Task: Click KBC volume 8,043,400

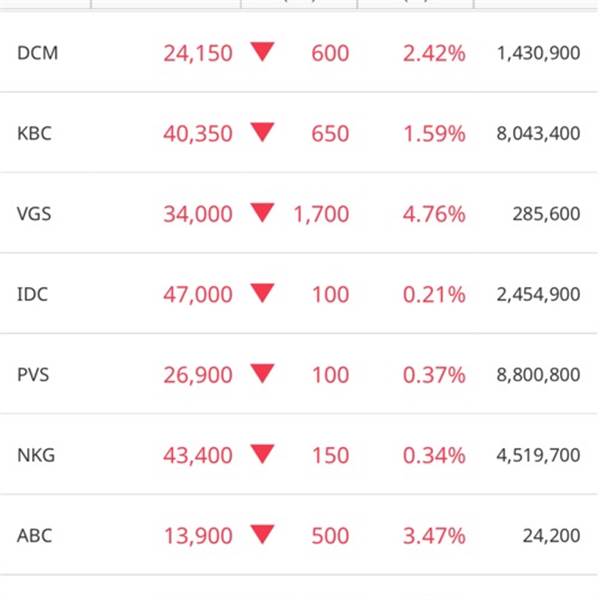Action: pyautogui.click(x=538, y=134)
